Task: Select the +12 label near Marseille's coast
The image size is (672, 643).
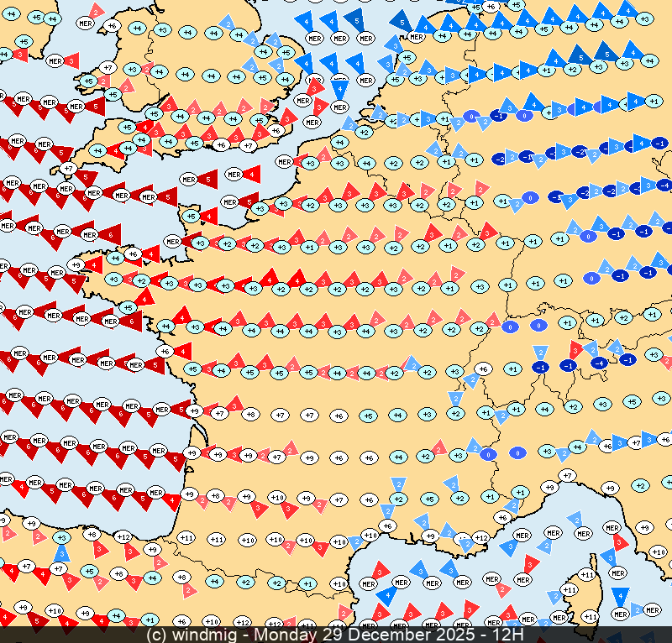Action: (480, 537)
